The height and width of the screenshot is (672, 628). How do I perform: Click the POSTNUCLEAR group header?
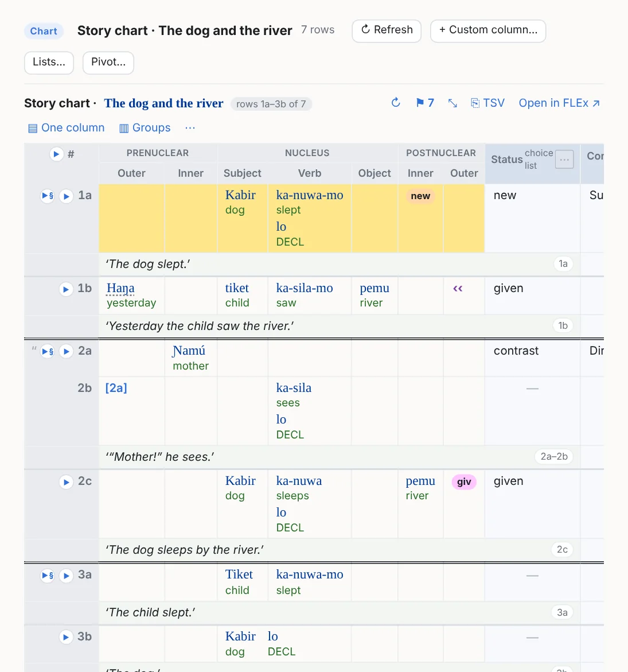[441, 153]
